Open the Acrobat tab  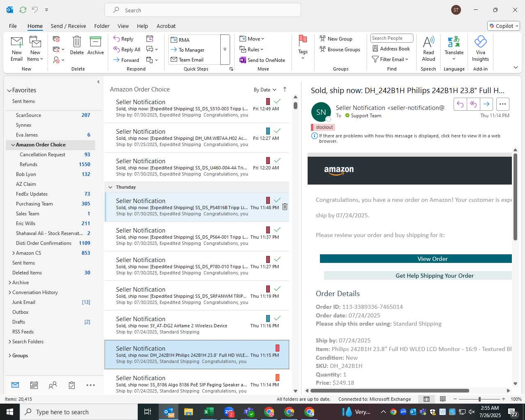pyautogui.click(x=166, y=26)
